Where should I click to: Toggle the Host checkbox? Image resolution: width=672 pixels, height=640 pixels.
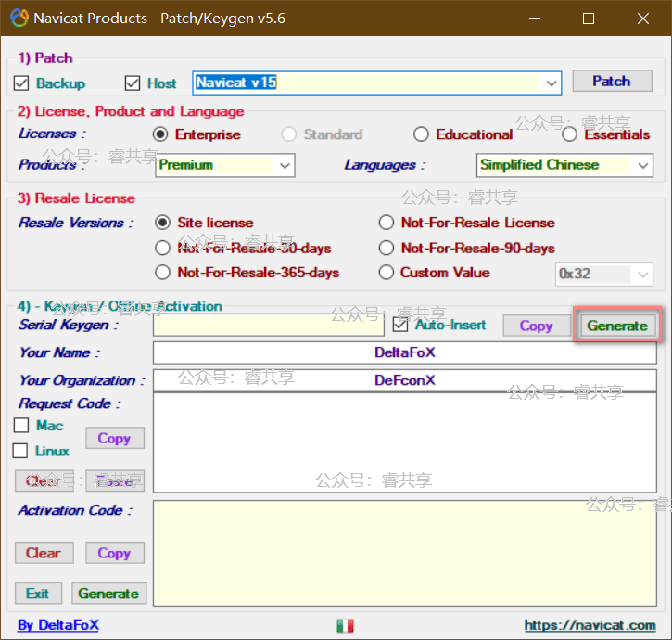(x=133, y=83)
